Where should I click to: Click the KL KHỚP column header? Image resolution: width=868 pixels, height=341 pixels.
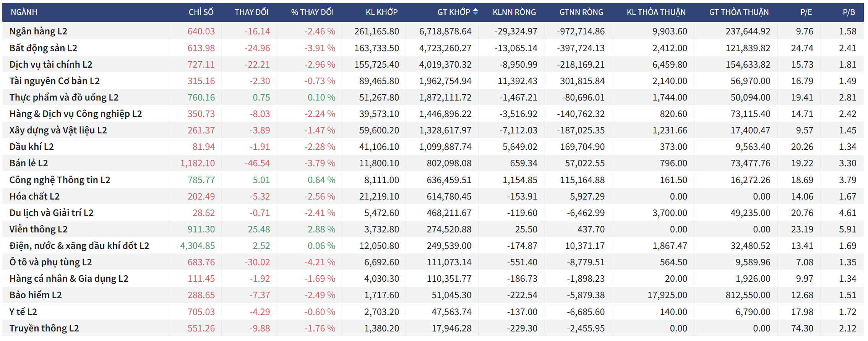(x=381, y=12)
